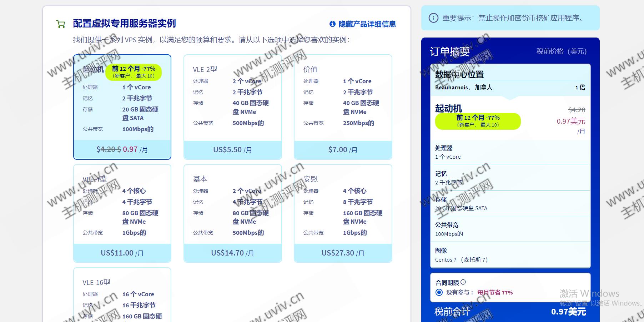Select the 价值 plan card
644x322 pixels.
tap(343, 107)
